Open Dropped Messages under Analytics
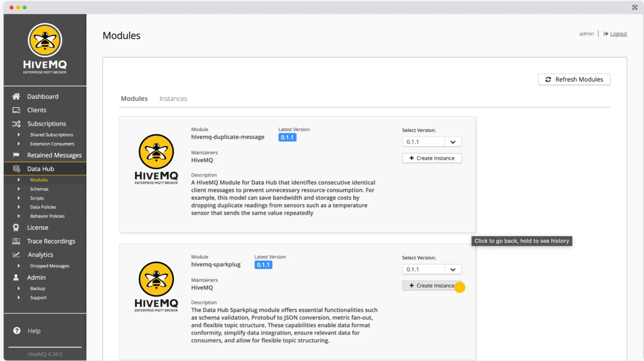 point(50,266)
